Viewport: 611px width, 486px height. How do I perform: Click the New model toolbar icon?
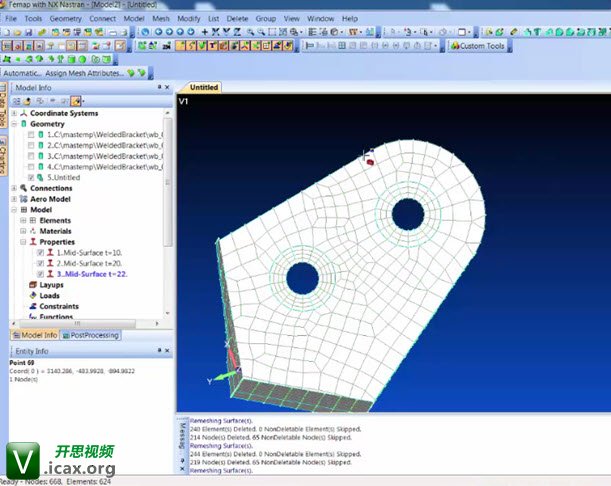[x=7, y=32]
